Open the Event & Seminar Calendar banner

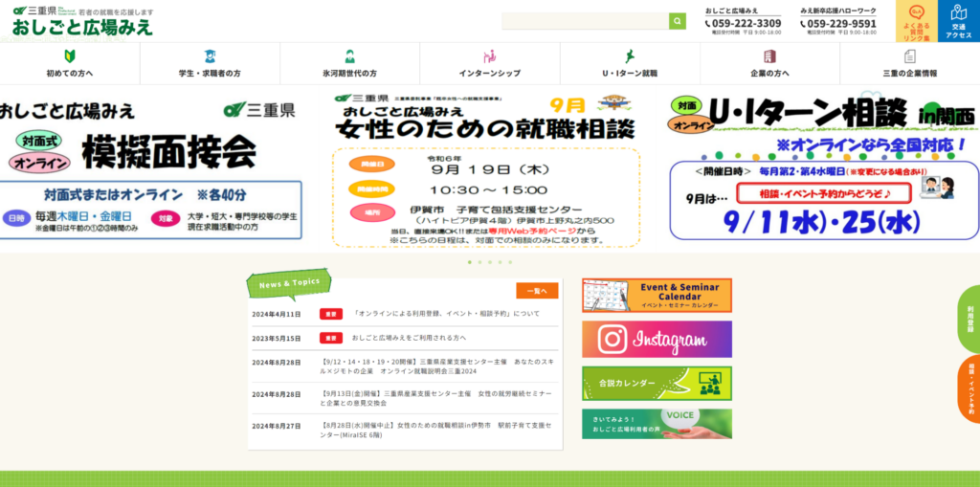(657, 295)
